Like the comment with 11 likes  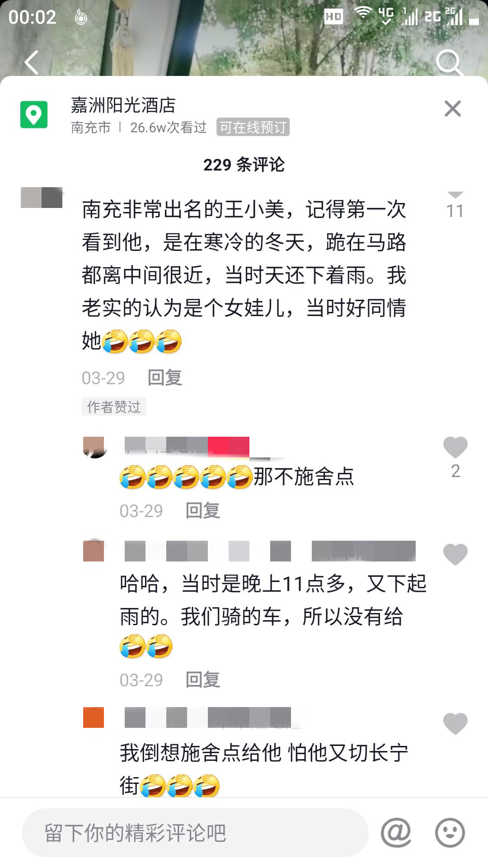[x=455, y=195]
